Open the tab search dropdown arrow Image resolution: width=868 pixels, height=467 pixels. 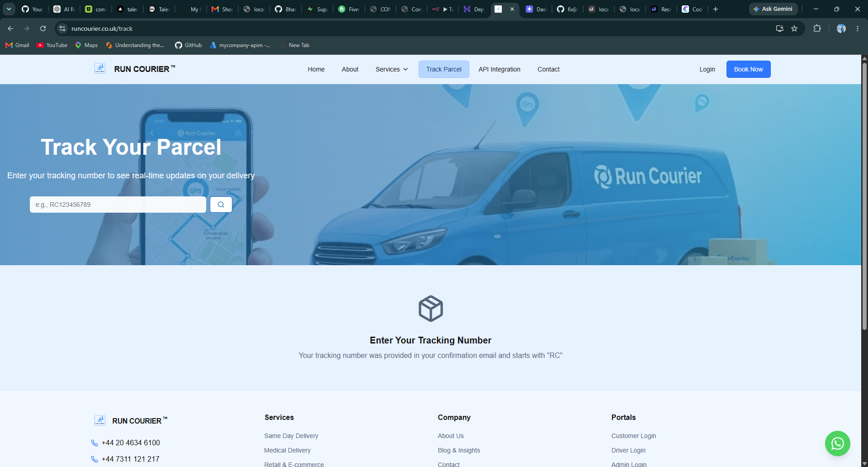(x=9, y=9)
